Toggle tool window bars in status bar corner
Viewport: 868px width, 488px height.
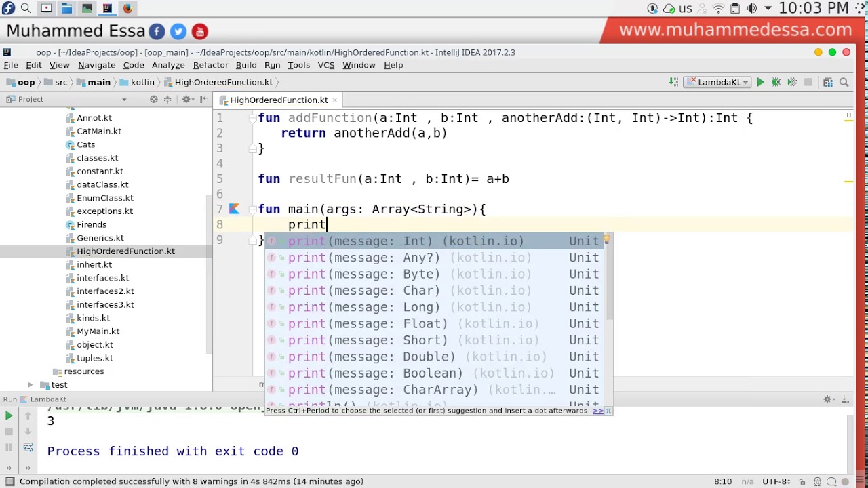coord(9,481)
